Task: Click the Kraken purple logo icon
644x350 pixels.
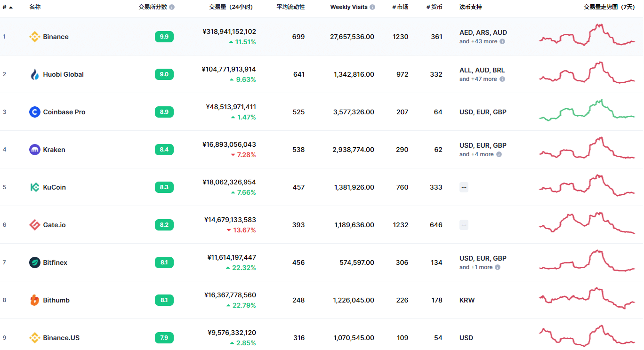Action: pyautogui.click(x=35, y=150)
